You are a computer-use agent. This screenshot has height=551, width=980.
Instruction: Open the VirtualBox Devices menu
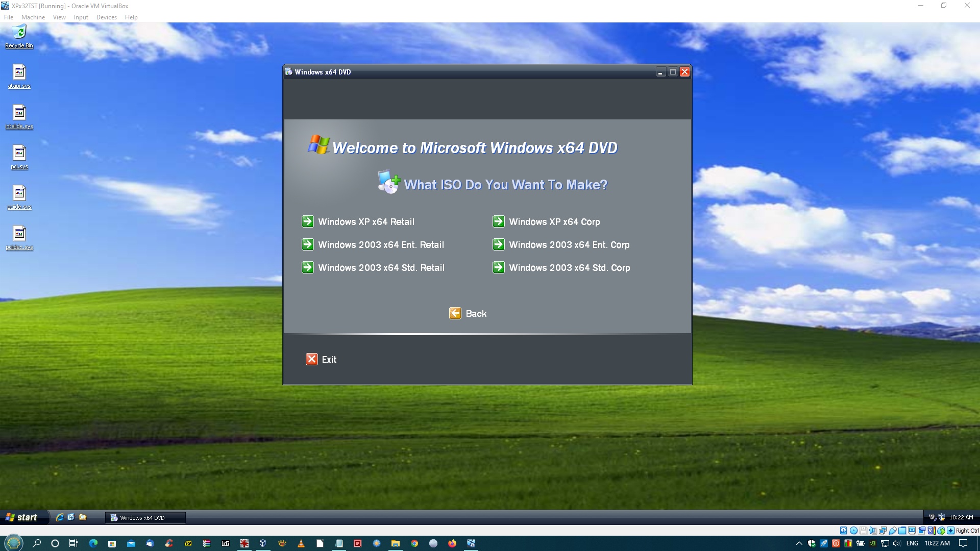click(106, 17)
